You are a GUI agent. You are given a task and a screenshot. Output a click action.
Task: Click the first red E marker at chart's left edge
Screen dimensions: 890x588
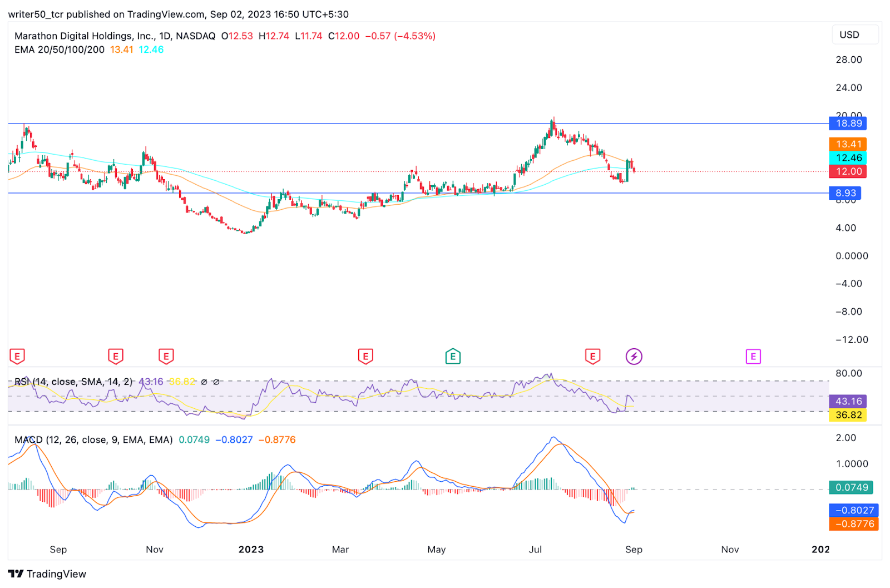[x=17, y=356]
